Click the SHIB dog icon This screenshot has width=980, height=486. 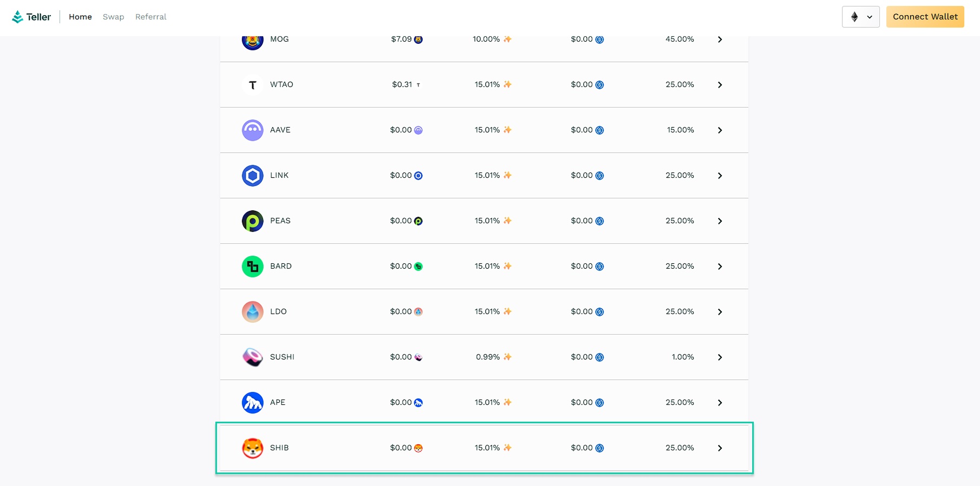pyautogui.click(x=252, y=448)
